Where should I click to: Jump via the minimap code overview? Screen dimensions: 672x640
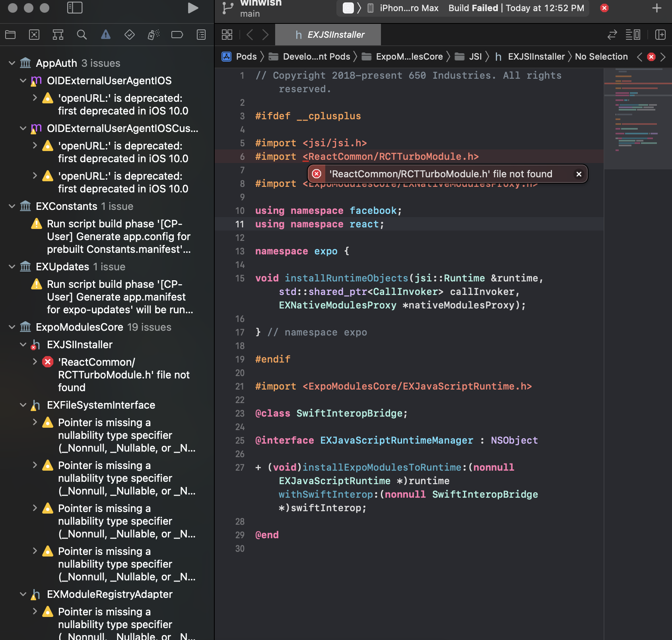click(636, 119)
